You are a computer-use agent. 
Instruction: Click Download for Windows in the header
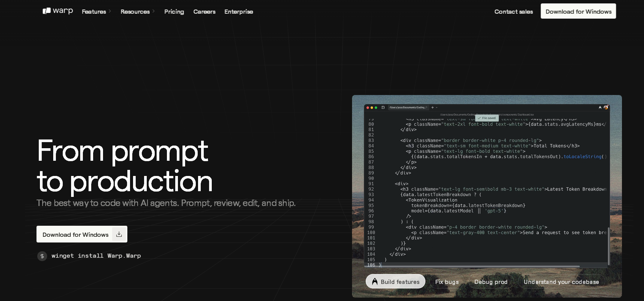(x=578, y=11)
